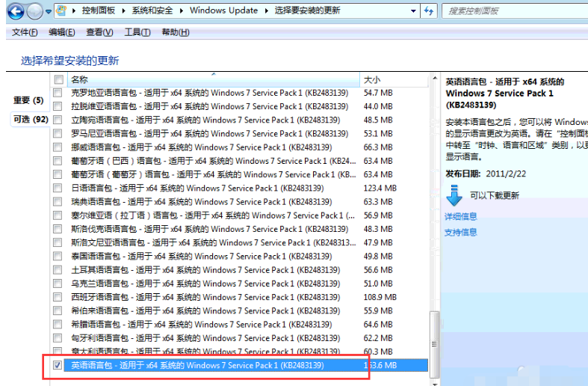
Task: Check the 日语 language pack checkbox
Action: (x=58, y=188)
